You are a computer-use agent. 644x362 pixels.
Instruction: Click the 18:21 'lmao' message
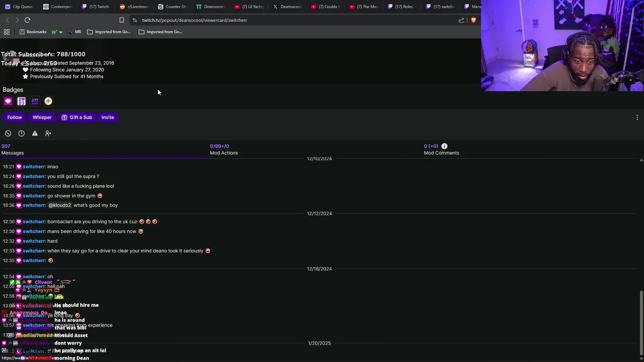[53, 166]
